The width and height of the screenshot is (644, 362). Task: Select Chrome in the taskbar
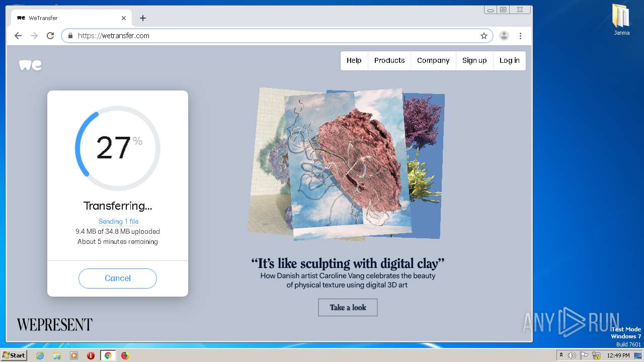point(108,355)
